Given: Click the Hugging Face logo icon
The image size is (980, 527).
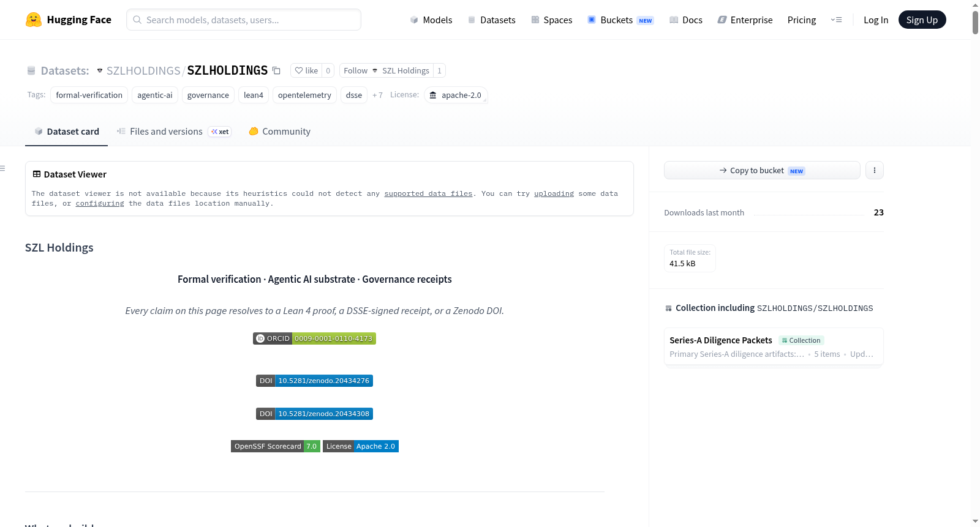Looking at the screenshot, I should click(34, 20).
